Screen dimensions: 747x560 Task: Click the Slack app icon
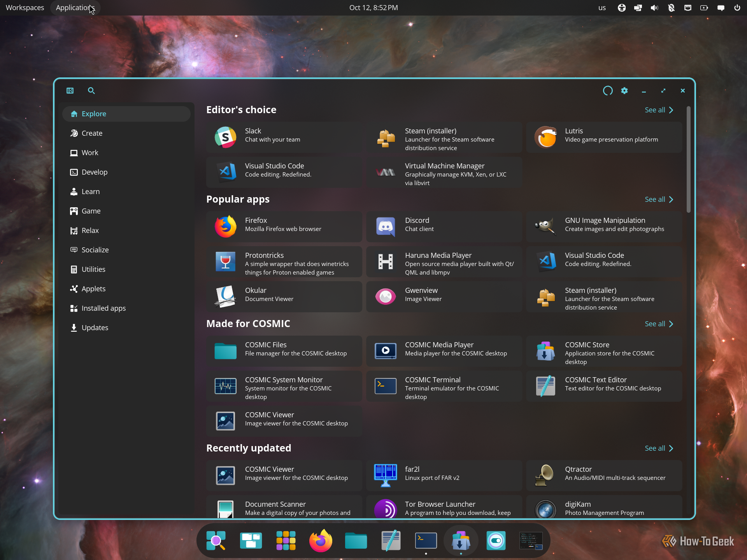tap(226, 137)
